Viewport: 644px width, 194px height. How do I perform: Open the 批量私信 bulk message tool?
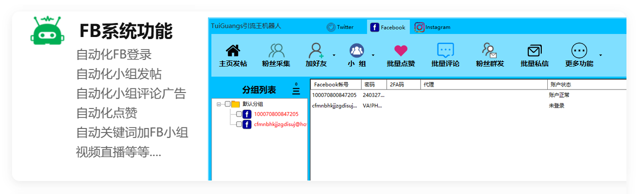pyautogui.click(x=534, y=55)
